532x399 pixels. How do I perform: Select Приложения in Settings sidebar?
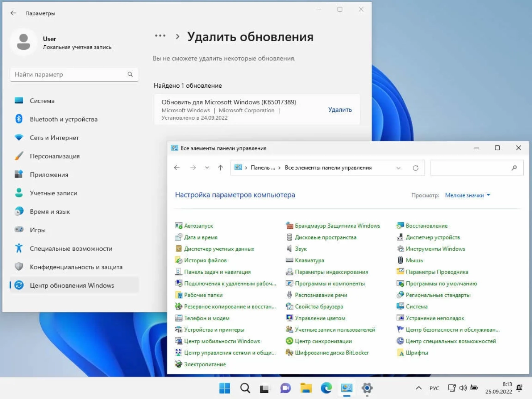point(74,175)
